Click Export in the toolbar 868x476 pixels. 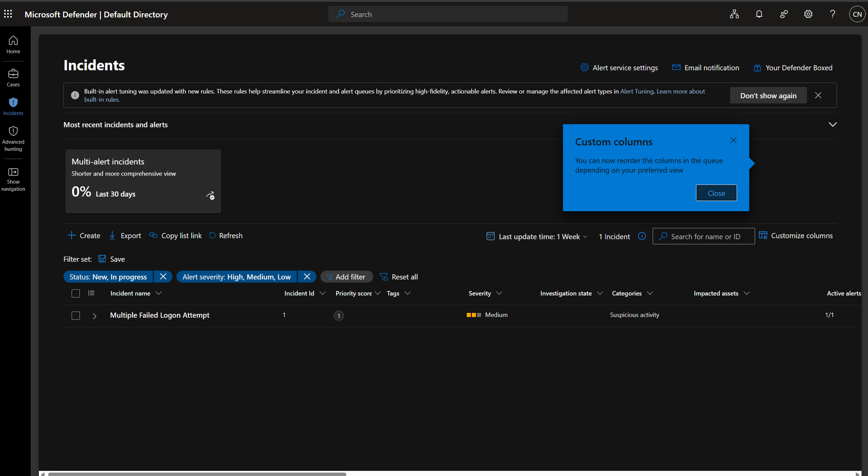point(125,235)
